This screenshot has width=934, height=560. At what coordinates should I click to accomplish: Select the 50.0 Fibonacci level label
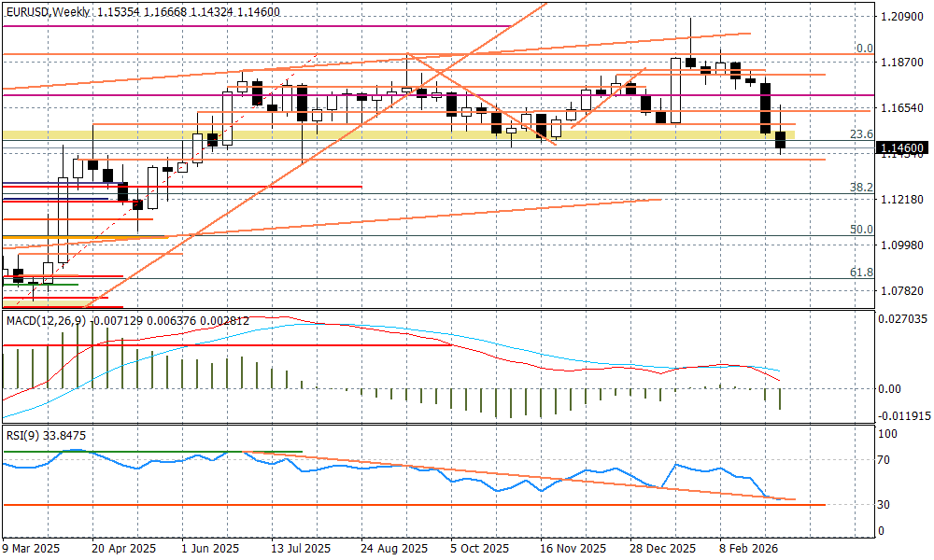point(861,230)
